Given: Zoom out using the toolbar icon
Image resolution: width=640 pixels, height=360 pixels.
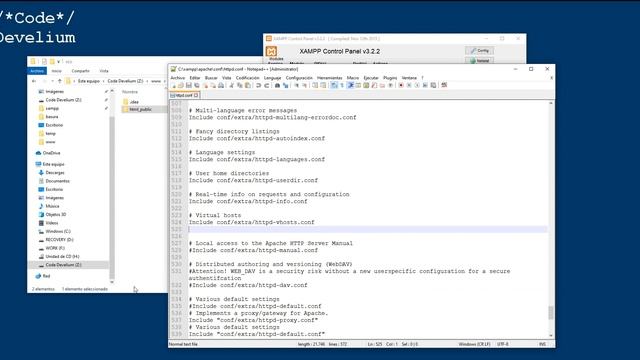Looking at the screenshot, I should [x=304, y=85].
